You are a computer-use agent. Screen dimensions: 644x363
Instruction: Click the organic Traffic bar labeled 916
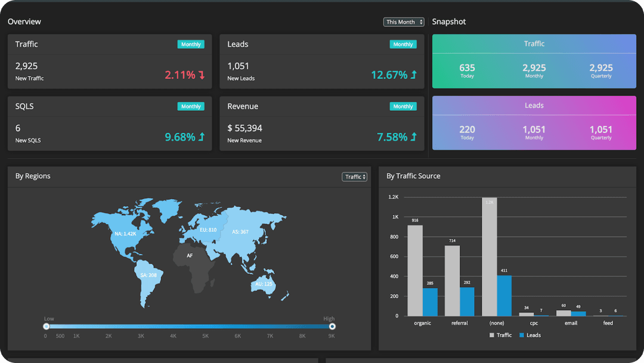[415, 271]
